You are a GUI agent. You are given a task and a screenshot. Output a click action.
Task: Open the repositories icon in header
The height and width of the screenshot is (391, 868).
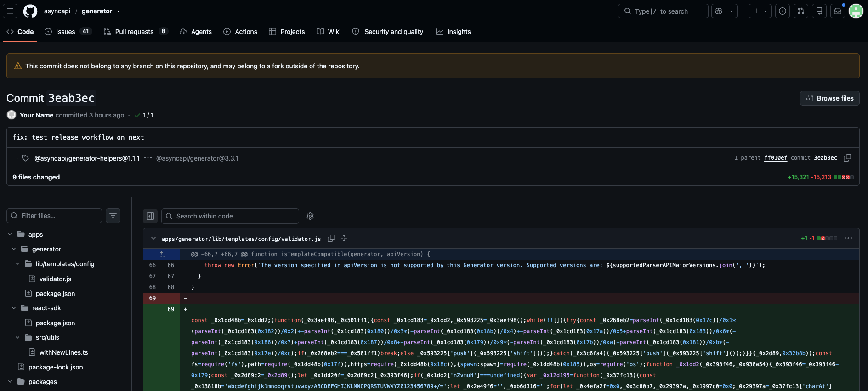(x=819, y=11)
